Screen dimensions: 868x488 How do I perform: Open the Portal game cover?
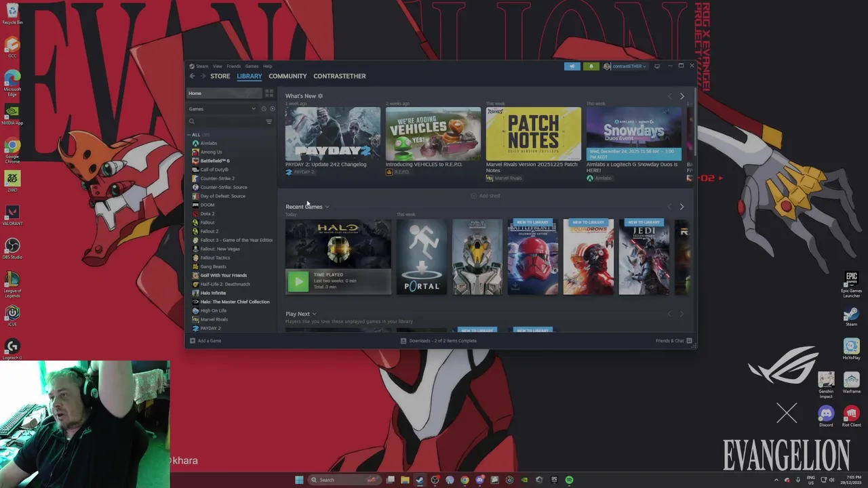[x=421, y=257]
